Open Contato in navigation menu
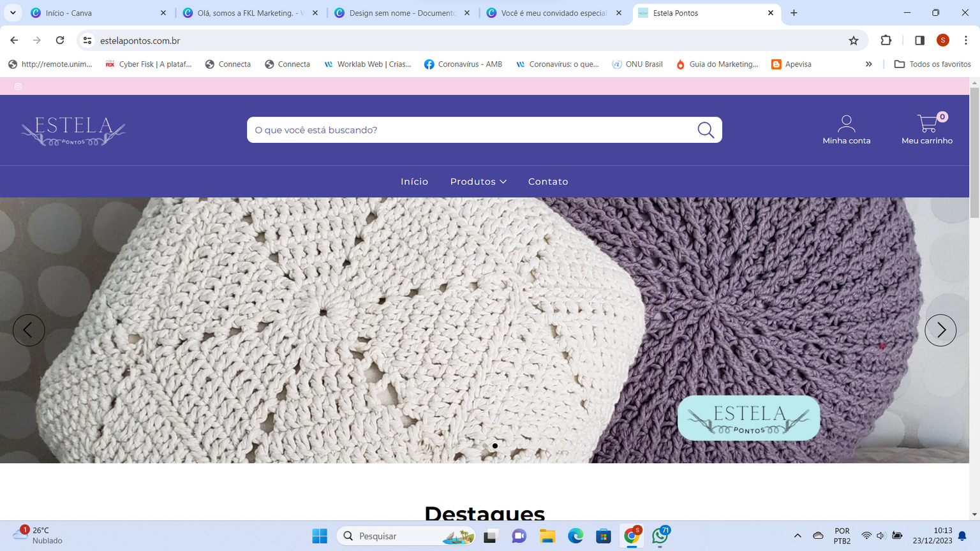This screenshot has height=551, width=980. click(547, 182)
